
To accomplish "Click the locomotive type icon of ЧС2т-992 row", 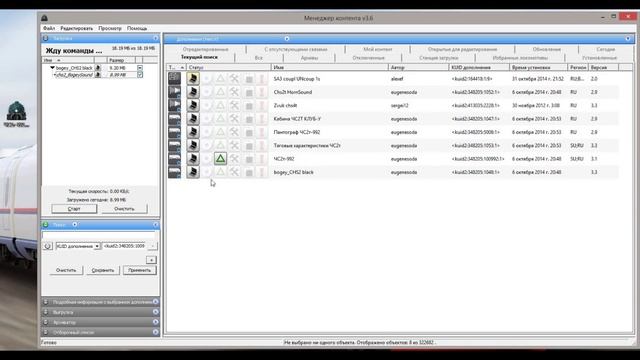I will pyautogui.click(x=175, y=158).
